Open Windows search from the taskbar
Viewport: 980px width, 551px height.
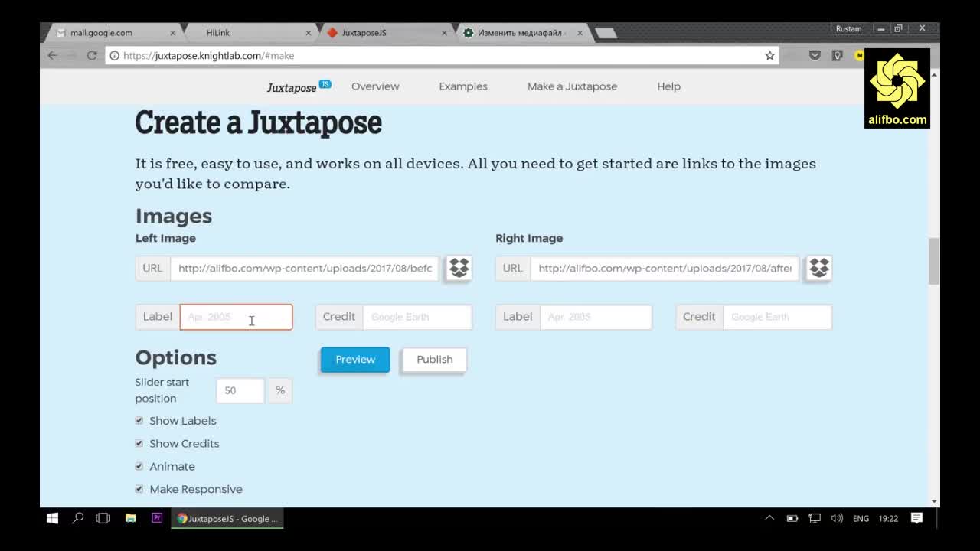click(77, 518)
